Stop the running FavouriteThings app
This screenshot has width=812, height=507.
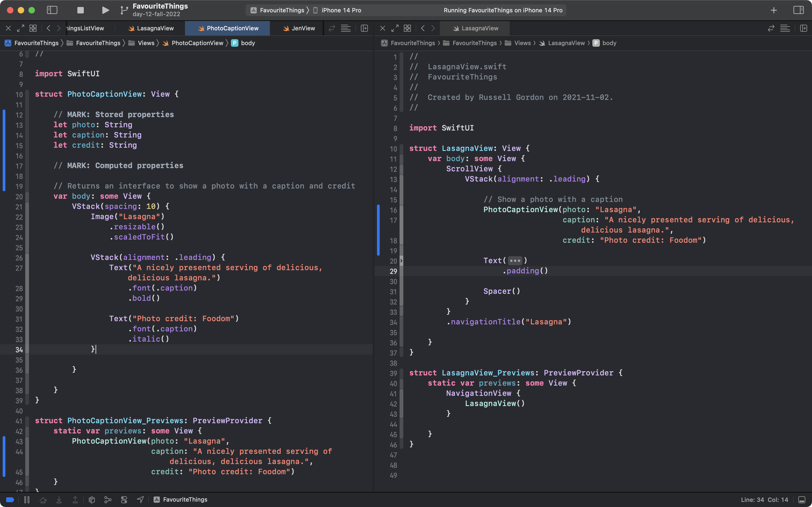tap(80, 10)
